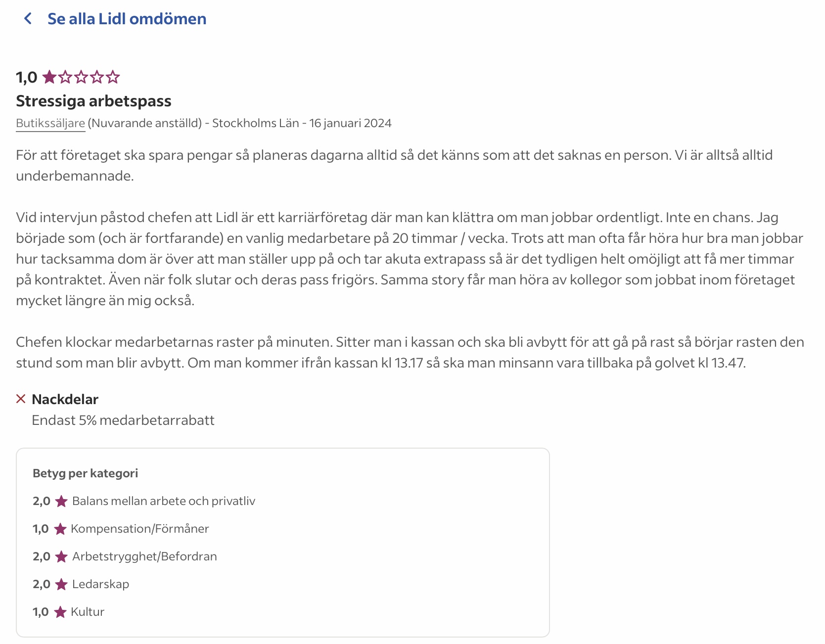Click the 1,0 overall rating number
Viewport: 825px width, 644px height.
tap(27, 77)
